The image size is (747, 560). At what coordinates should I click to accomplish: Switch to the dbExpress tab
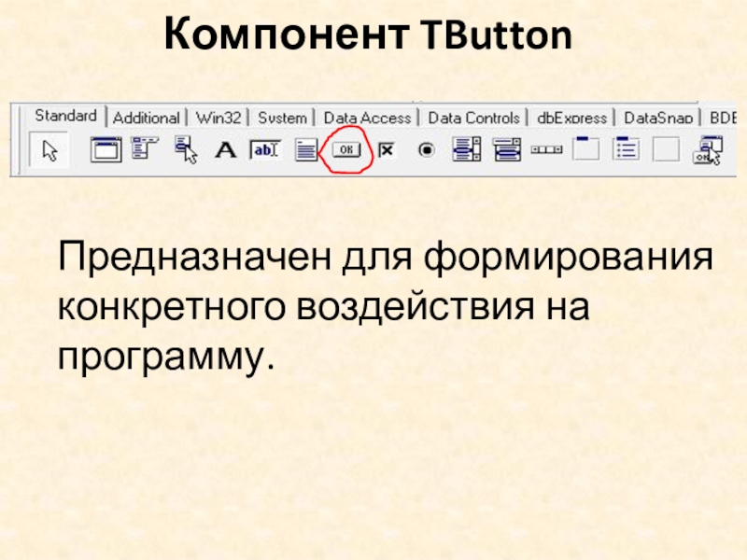pos(571,119)
